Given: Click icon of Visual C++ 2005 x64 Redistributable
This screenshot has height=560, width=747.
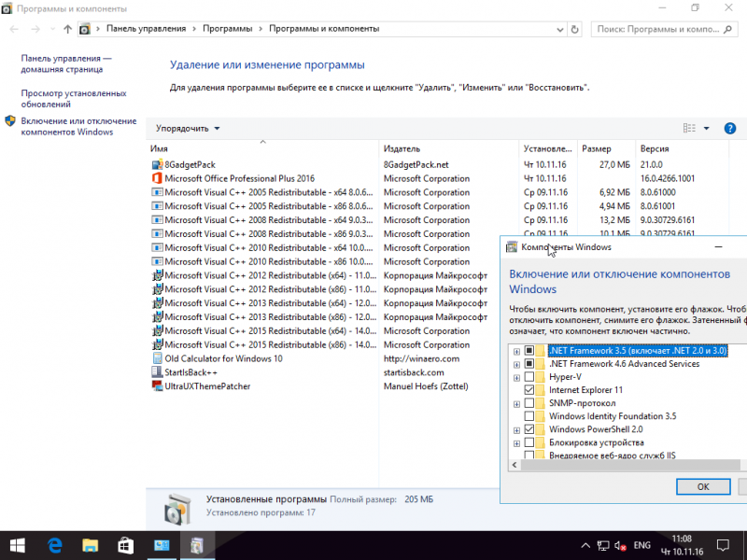Looking at the screenshot, I should pos(157,192).
